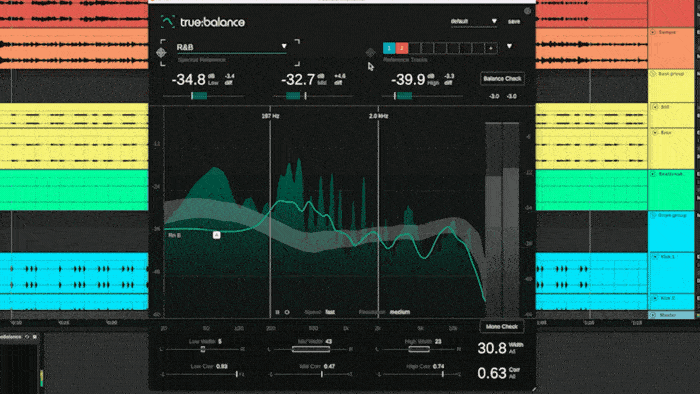The height and width of the screenshot is (394, 700).
Task: Click the Balance Check button
Action: [502, 79]
